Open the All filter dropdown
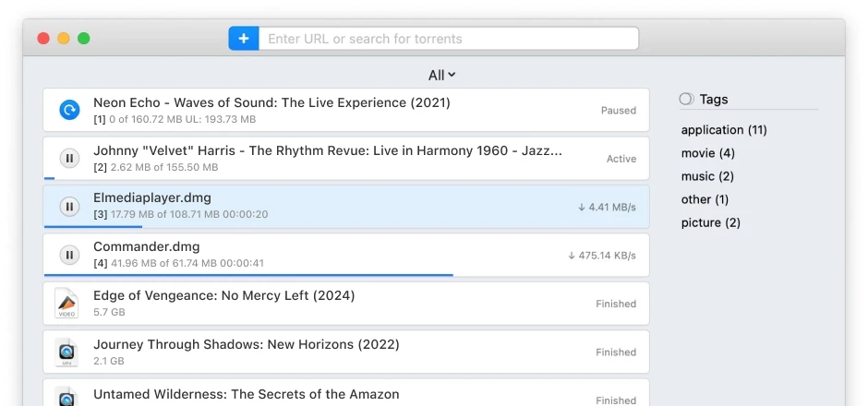Viewport: 868px width, 406px height. pyautogui.click(x=441, y=76)
